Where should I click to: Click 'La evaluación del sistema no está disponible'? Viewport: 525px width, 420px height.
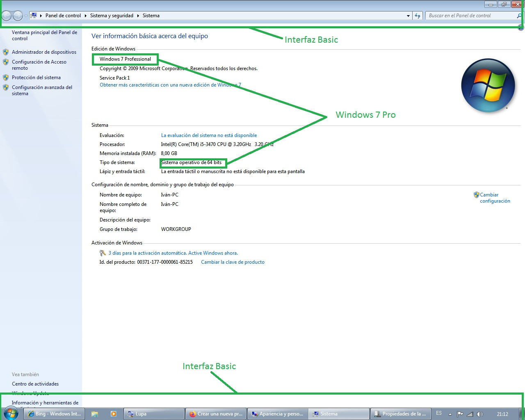[209, 135]
